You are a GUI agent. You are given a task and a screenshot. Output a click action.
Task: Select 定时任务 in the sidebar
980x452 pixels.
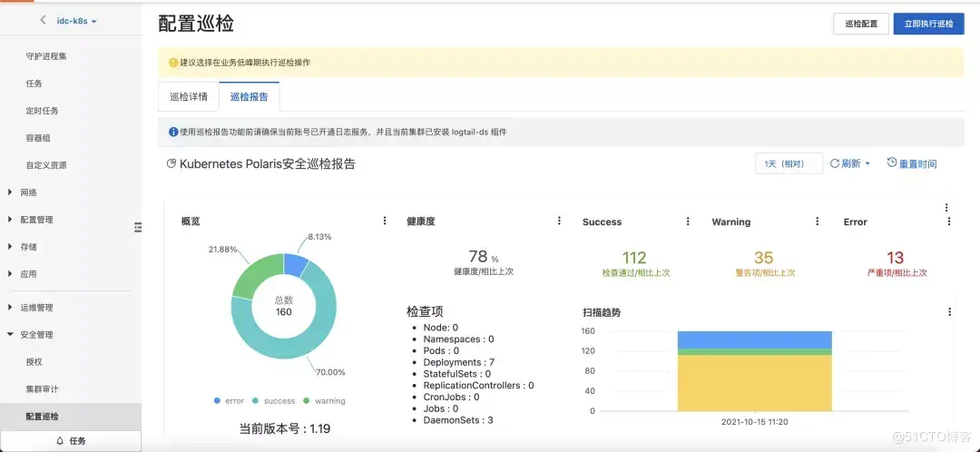tap(42, 111)
